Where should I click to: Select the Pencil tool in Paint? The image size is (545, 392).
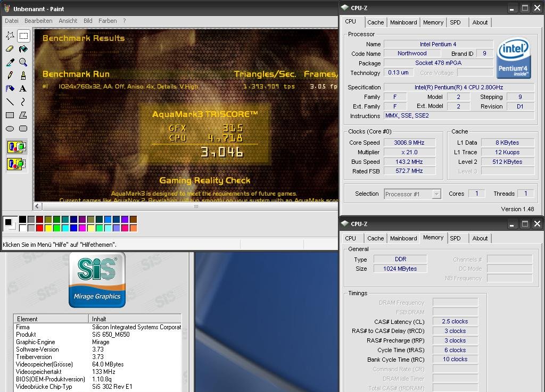10,76
